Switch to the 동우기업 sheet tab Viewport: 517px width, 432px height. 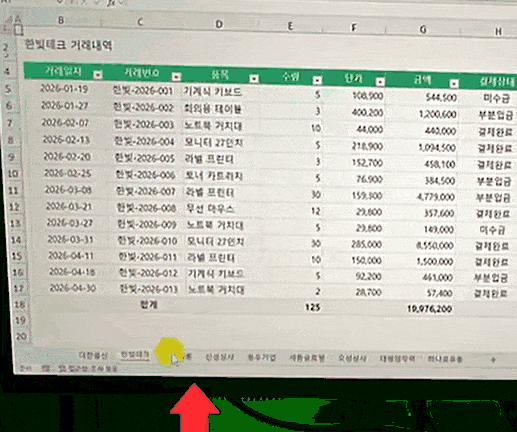pyautogui.click(x=262, y=358)
